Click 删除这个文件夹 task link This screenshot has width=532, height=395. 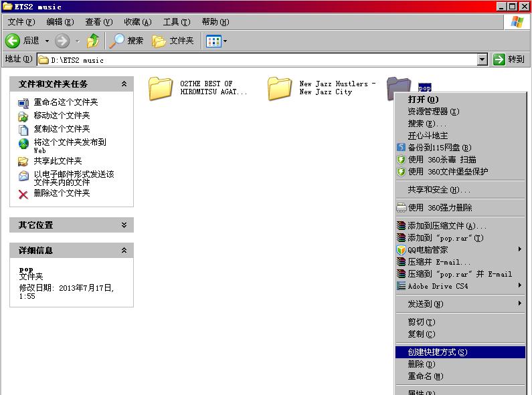(62, 193)
